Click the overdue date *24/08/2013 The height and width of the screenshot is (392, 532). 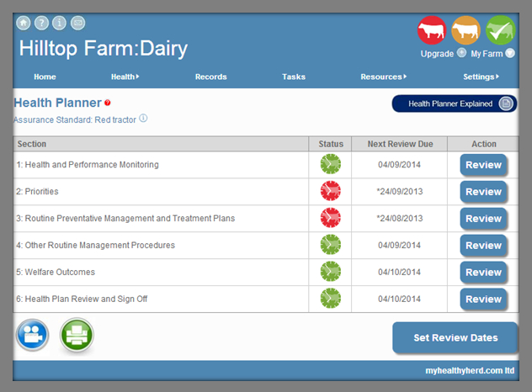coord(400,218)
